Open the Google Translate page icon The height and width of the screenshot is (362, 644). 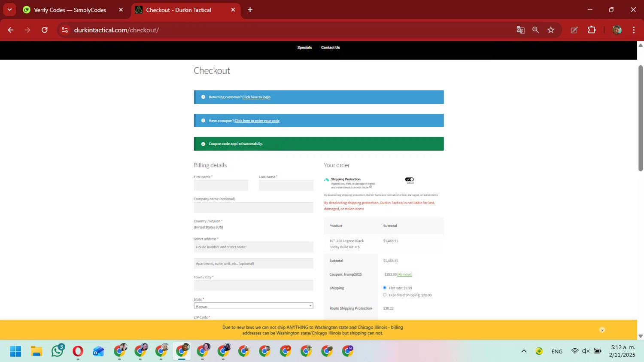point(520,30)
